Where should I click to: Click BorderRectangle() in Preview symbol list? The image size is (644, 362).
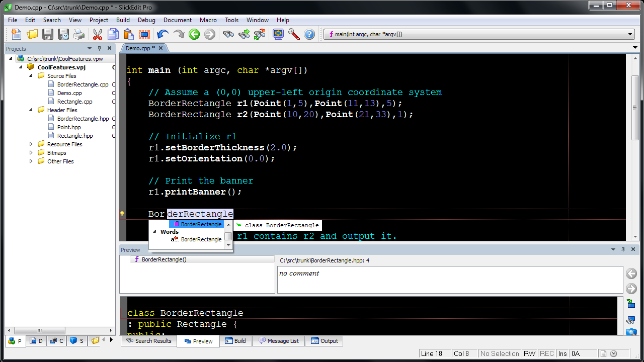[164, 259]
